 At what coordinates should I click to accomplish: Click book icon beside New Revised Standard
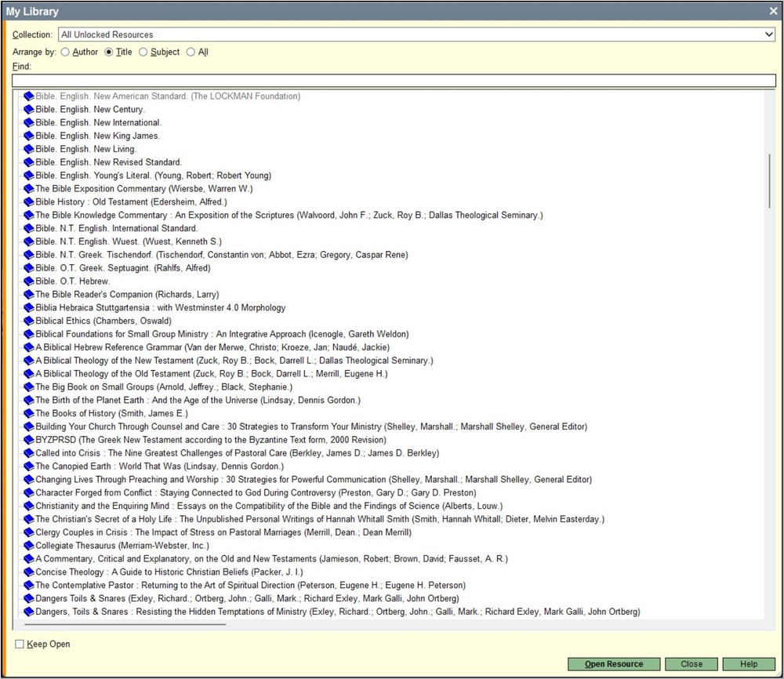(29, 162)
